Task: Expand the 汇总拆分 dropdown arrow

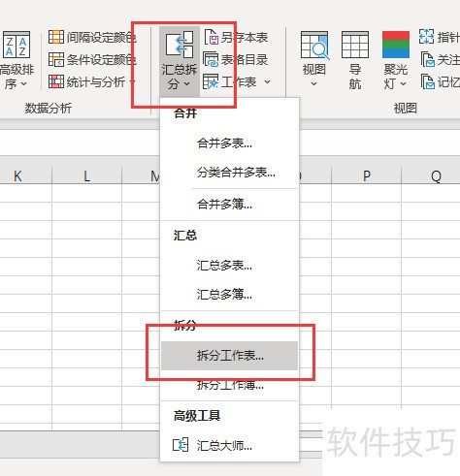Action: point(187,84)
